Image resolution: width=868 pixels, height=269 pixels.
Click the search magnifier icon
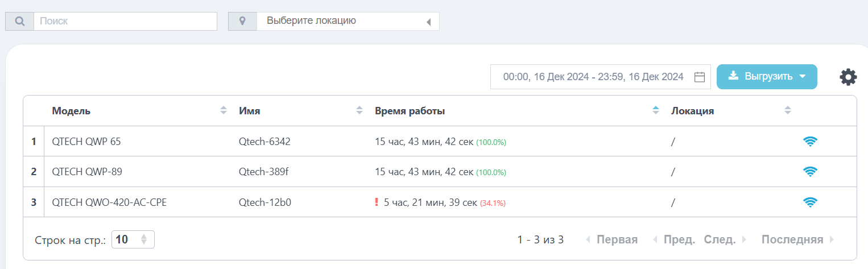[20, 21]
